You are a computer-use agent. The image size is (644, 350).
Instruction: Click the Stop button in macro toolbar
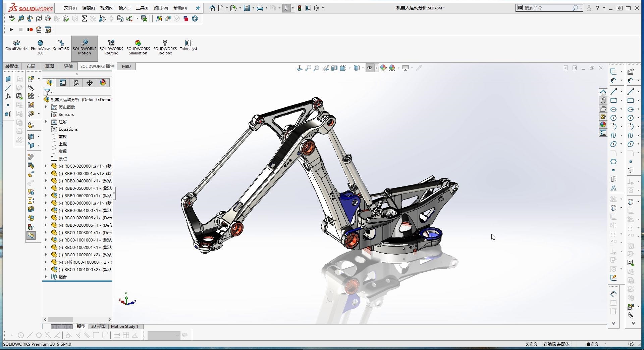coord(21,30)
